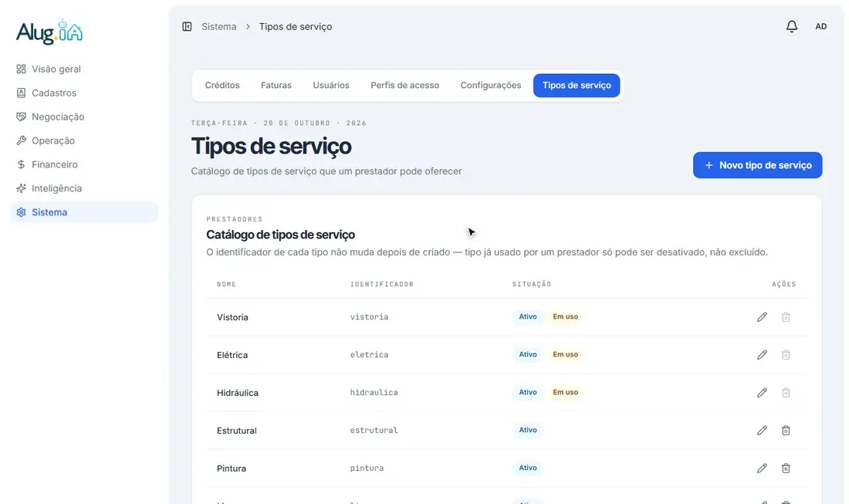Click the Pintura name cell
Image resolution: width=849 pixels, height=504 pixels.
click(x=232, y=468)
